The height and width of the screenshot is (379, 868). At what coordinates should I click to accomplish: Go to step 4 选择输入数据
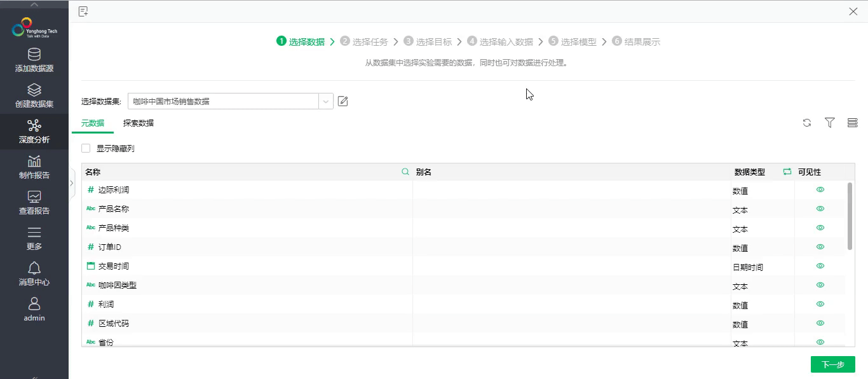tap(500, 41)
